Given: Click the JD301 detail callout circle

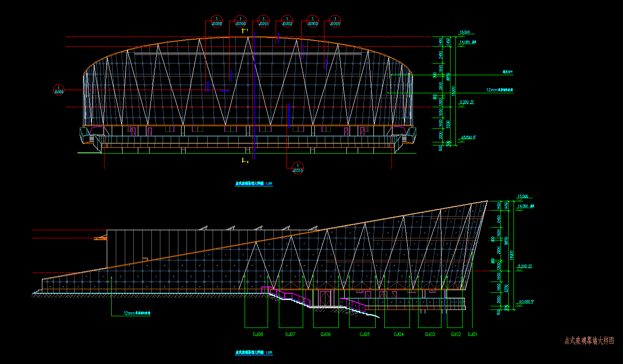Looking at the screenshot, I should click(264, 21).
